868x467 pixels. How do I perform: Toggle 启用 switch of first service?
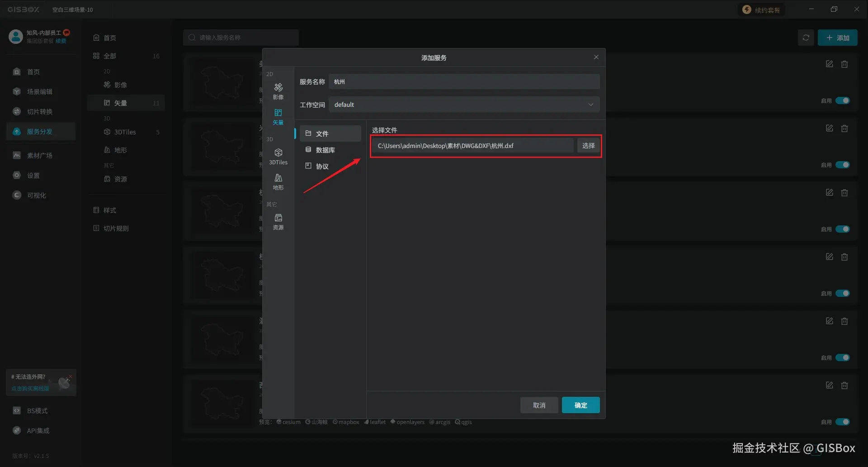coord(843,100)
